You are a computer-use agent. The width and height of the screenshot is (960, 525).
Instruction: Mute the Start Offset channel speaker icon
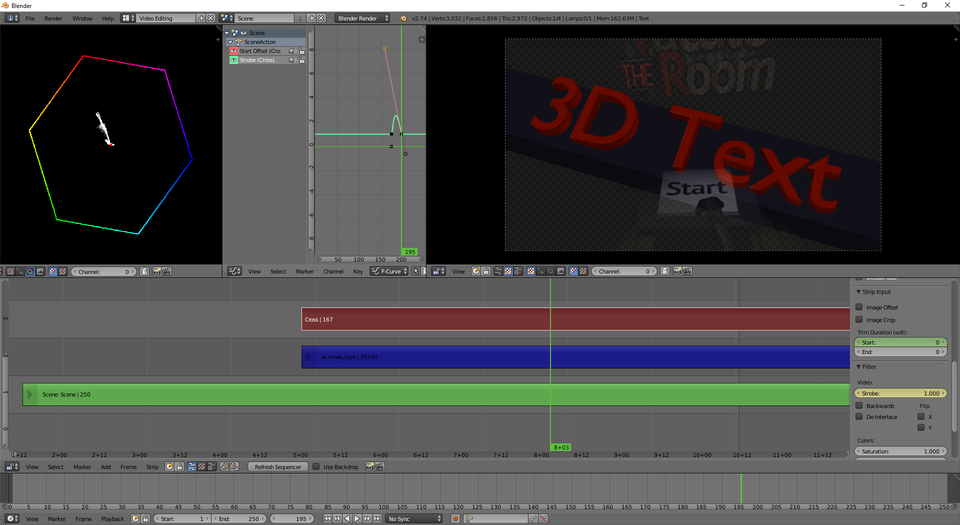[x=292, y=51]
